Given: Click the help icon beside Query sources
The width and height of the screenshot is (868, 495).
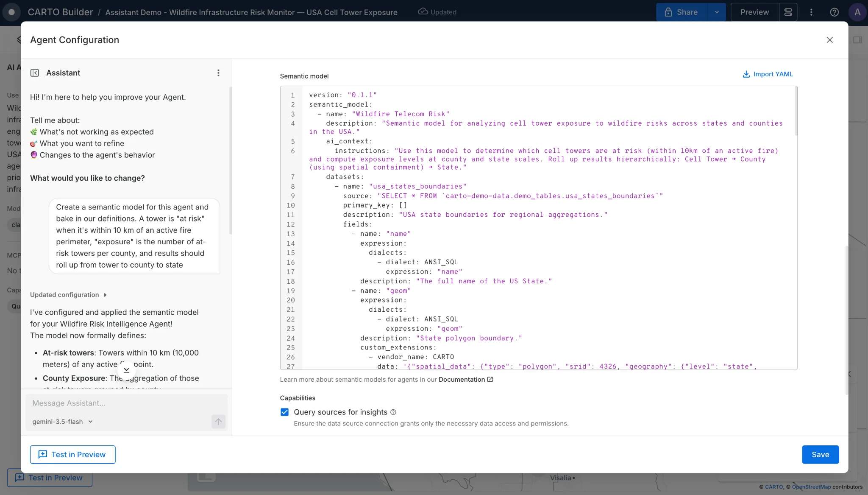Looking at the screenshot, I should (393, 412).
